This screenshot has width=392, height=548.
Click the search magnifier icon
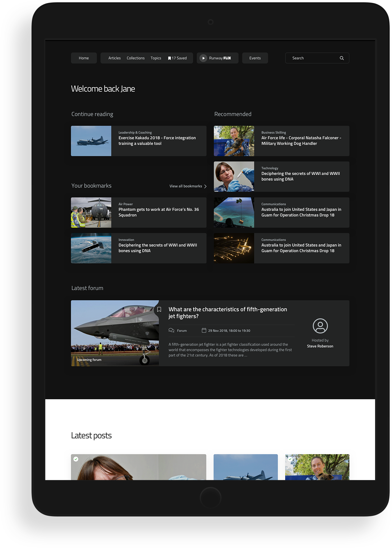[x=342, y=58]
